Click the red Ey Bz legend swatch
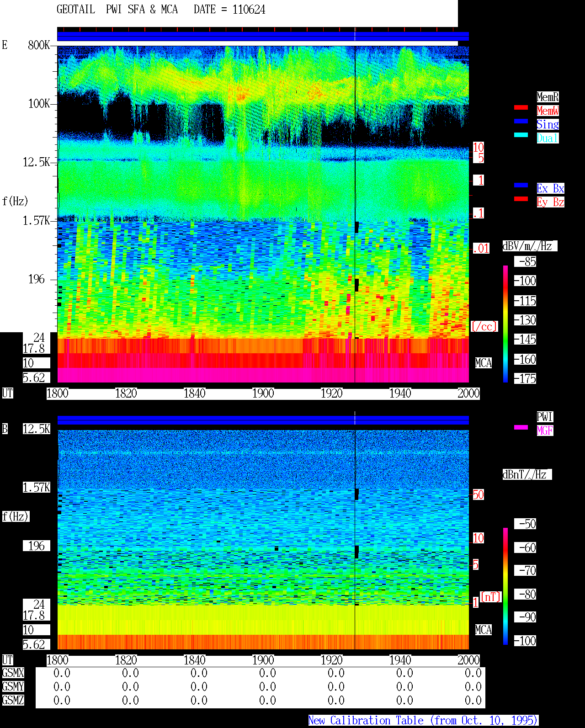The width and height of the screenshot is (585, 728). pos(521,199)
